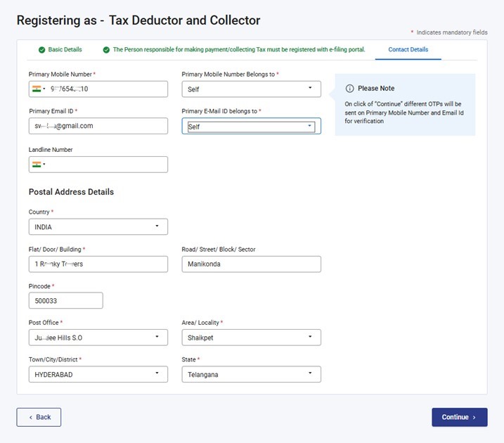Click the info icon beside Please Note
The height and width of the screenshot is (443, 504).
349,89
